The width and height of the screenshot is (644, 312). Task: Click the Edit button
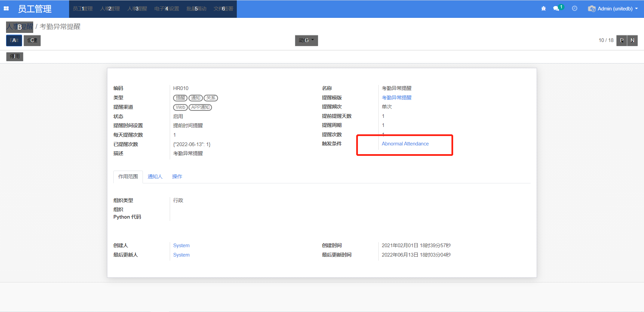click(x=14, y=40)
